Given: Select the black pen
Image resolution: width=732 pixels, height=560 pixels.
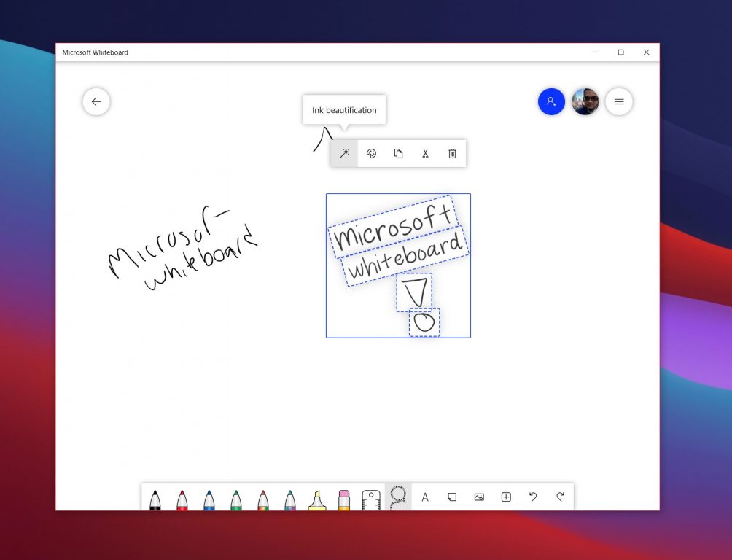Looking at the screenshot, I should (x=155, y=499).
